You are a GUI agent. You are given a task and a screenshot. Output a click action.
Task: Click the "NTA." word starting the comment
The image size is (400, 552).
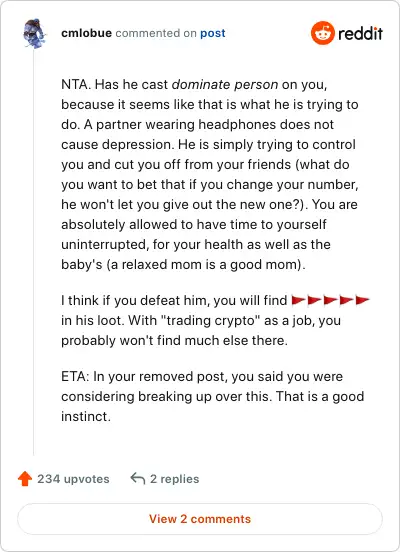[76, 84]
